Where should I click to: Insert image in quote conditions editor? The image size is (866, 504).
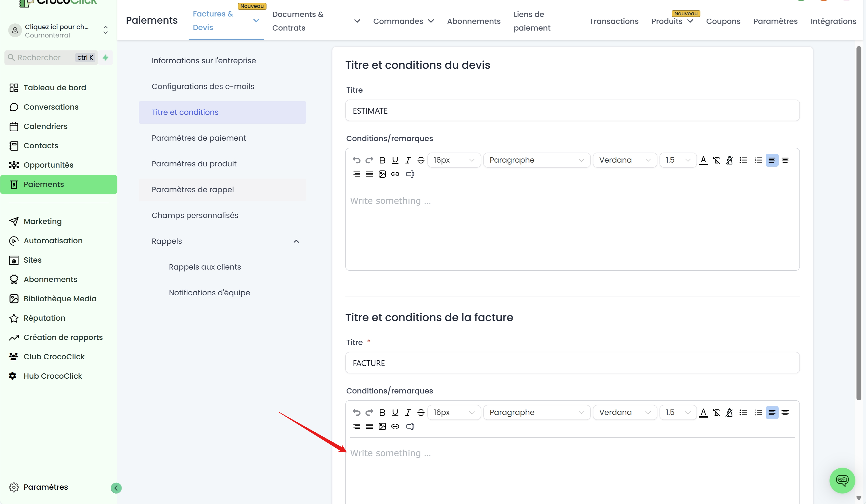pos(382,174)
